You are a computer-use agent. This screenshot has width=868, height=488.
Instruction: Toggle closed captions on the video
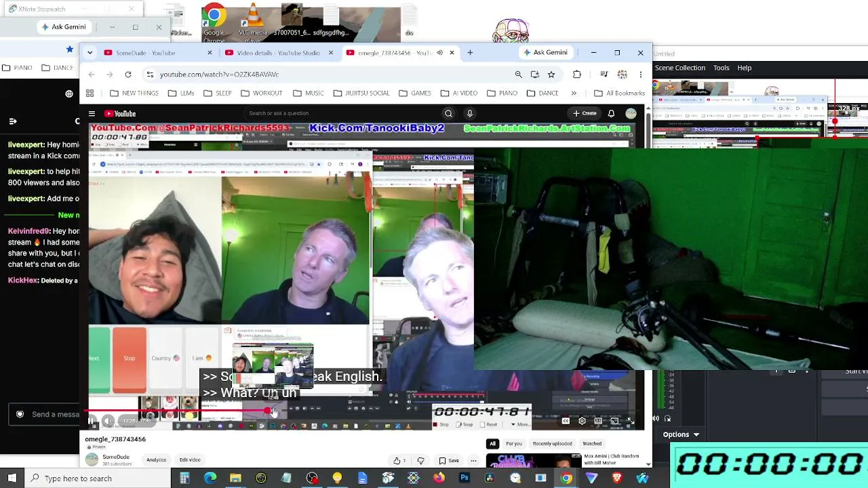[566, 421]
